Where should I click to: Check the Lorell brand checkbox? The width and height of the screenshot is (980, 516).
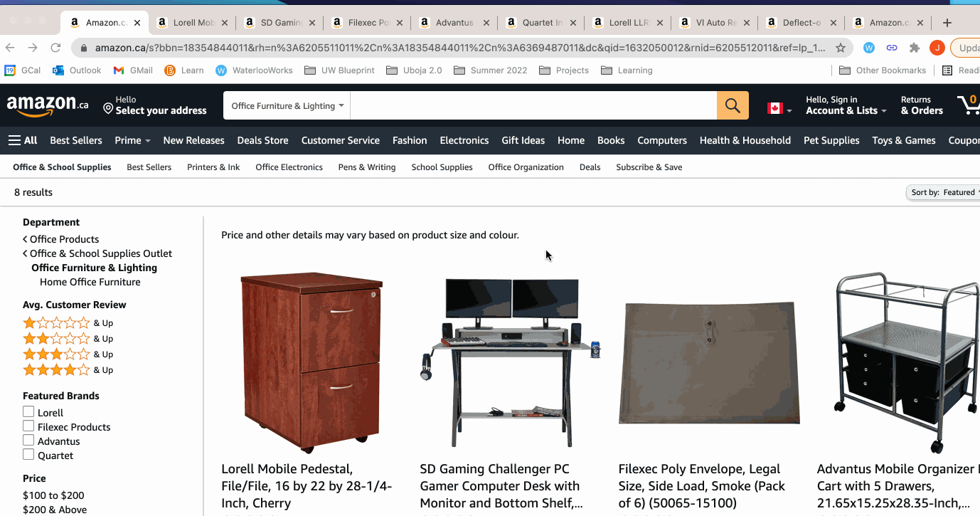[x=28, y=412]
